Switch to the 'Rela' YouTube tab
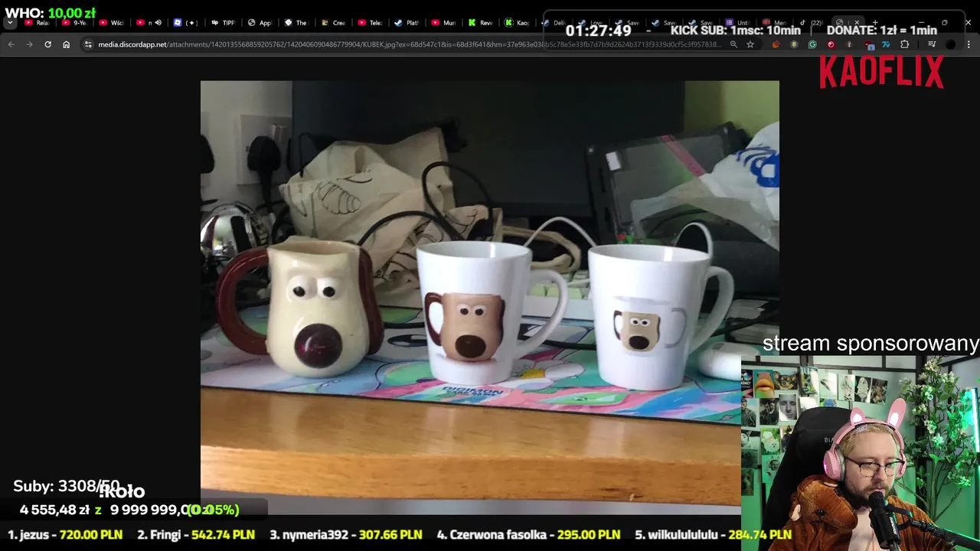Image resolution: width=980 pixels, height=551 pixels. coord(37,23)
